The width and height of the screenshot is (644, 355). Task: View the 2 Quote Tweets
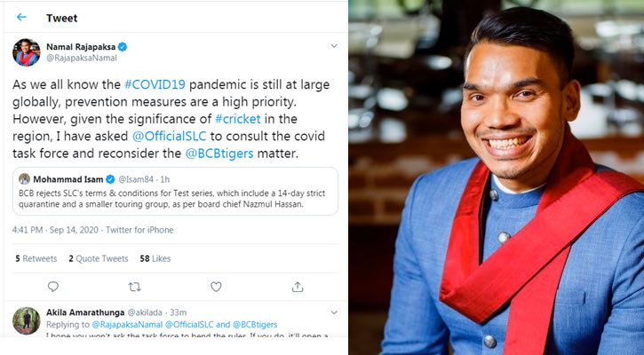(98, 258)
